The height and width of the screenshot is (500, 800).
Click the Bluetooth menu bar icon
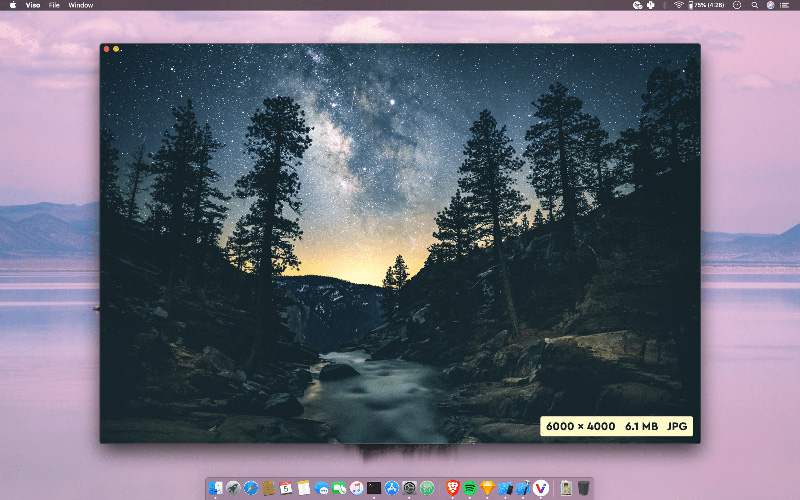(664, 5)
